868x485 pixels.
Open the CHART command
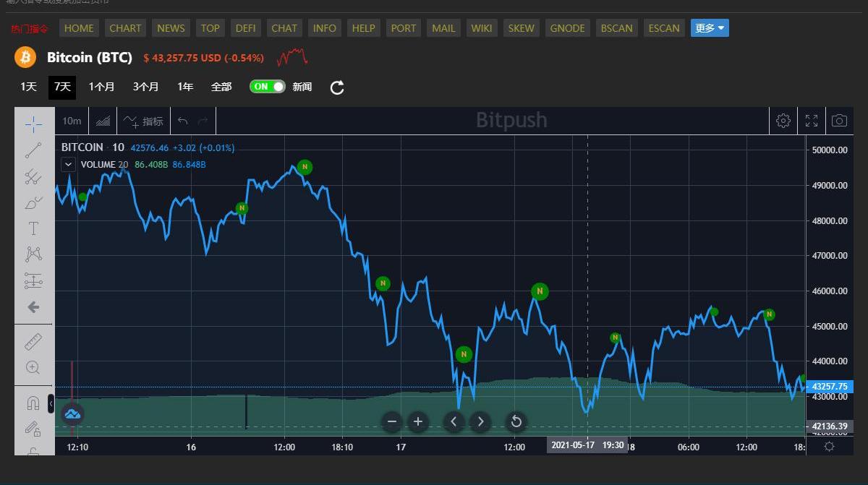click(x=125, y=28)
